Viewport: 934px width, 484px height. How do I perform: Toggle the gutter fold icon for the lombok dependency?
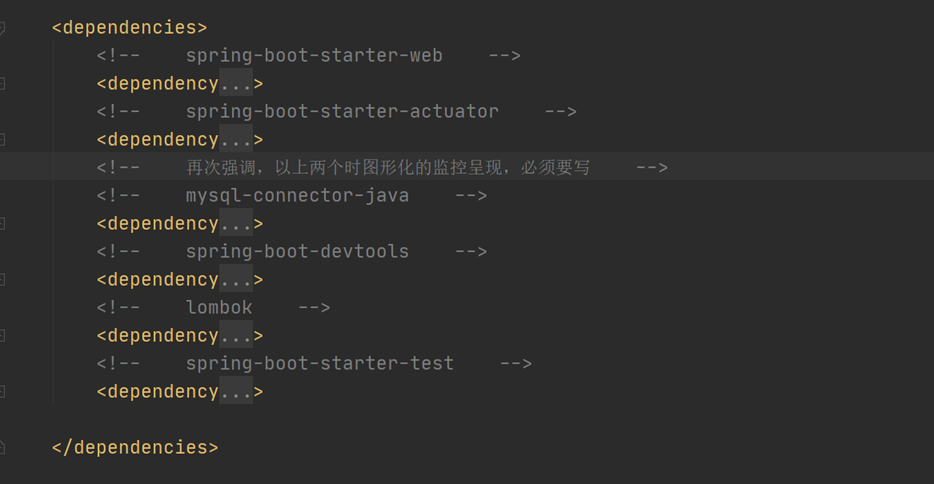point(2,335)
